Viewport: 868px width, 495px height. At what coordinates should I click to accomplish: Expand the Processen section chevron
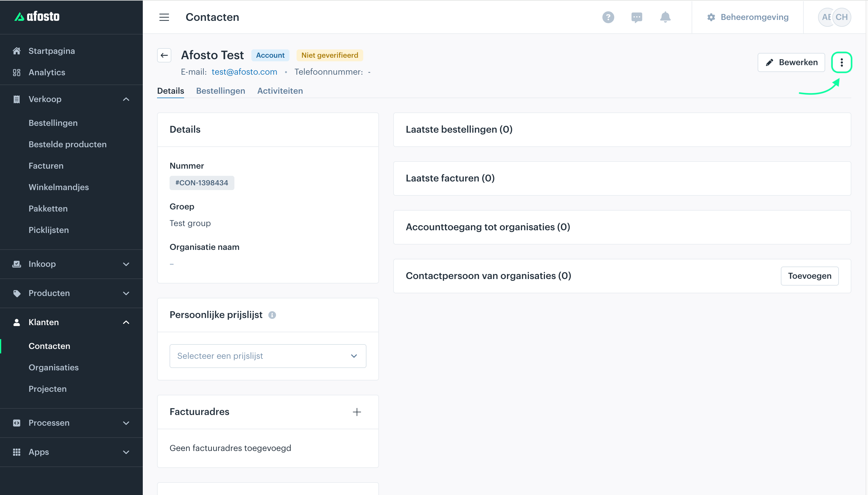tap(126, 423)
